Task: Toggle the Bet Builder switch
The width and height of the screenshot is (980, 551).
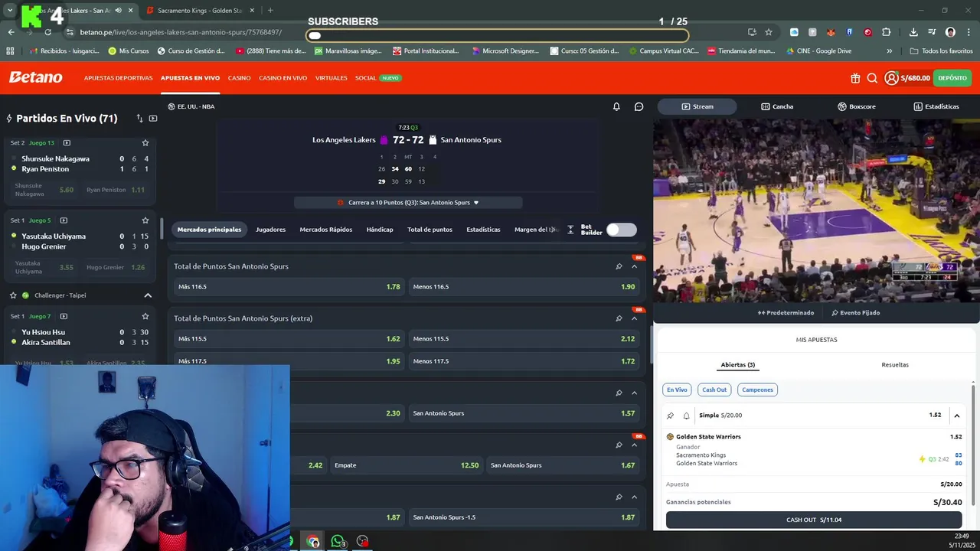Action: click(x=621, y=230)
